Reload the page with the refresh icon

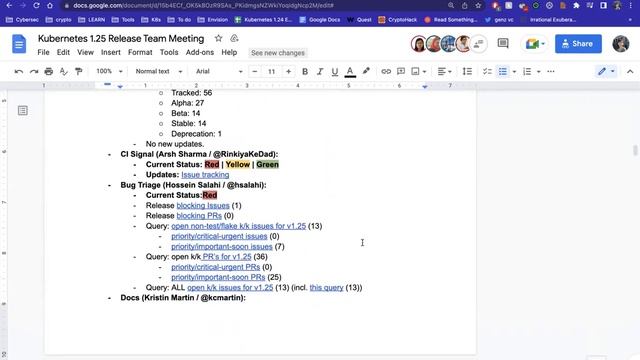[36, 5]
